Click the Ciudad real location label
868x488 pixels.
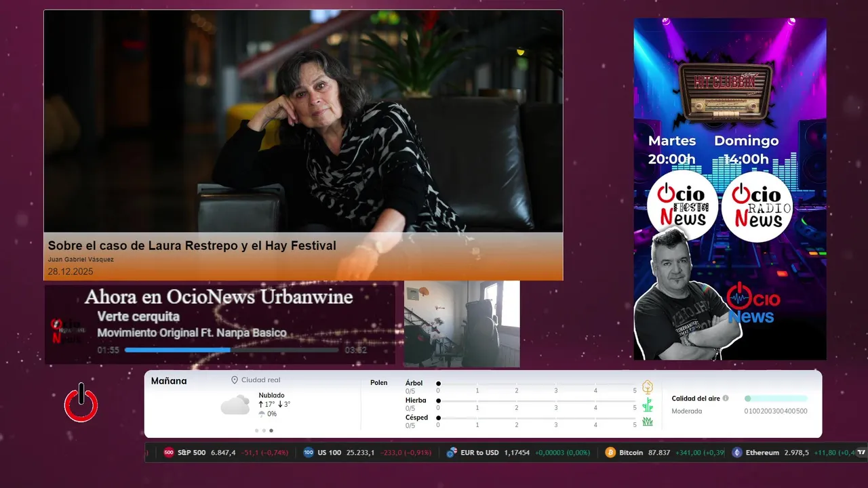[260, 380]
